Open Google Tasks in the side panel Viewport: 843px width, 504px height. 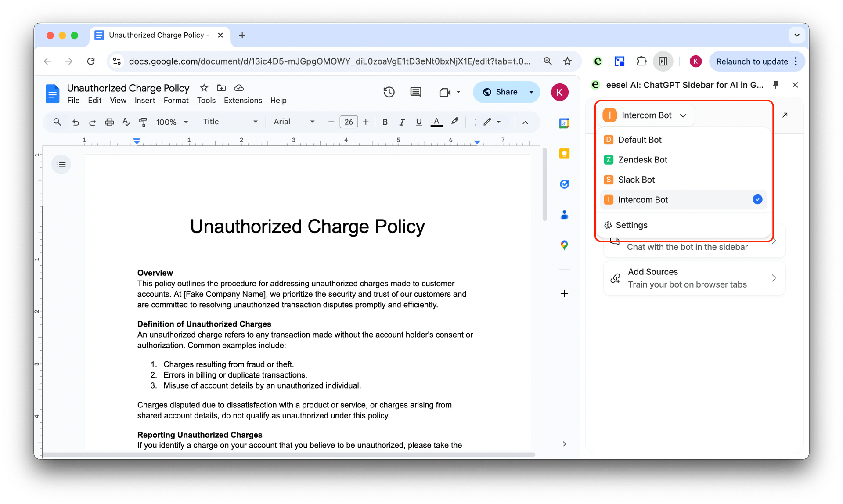click(564, 184)
